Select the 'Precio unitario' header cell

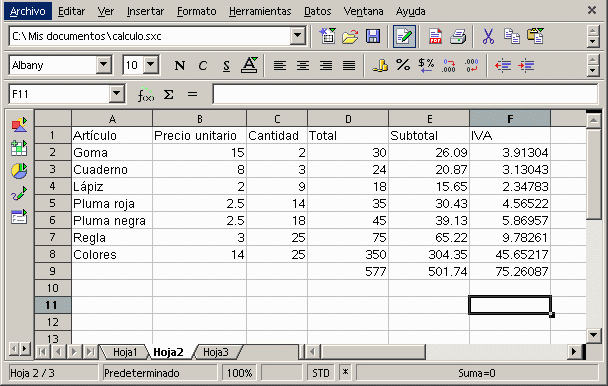point(199,136)
